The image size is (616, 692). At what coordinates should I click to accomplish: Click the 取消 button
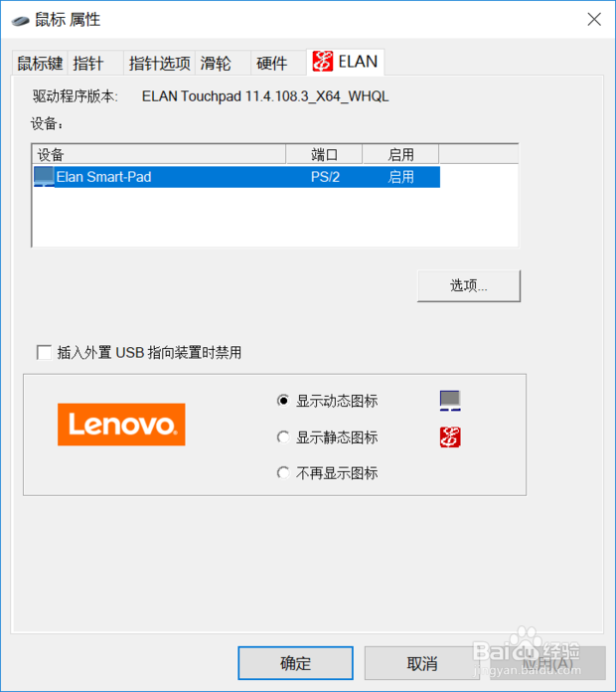tap(422, 663)
